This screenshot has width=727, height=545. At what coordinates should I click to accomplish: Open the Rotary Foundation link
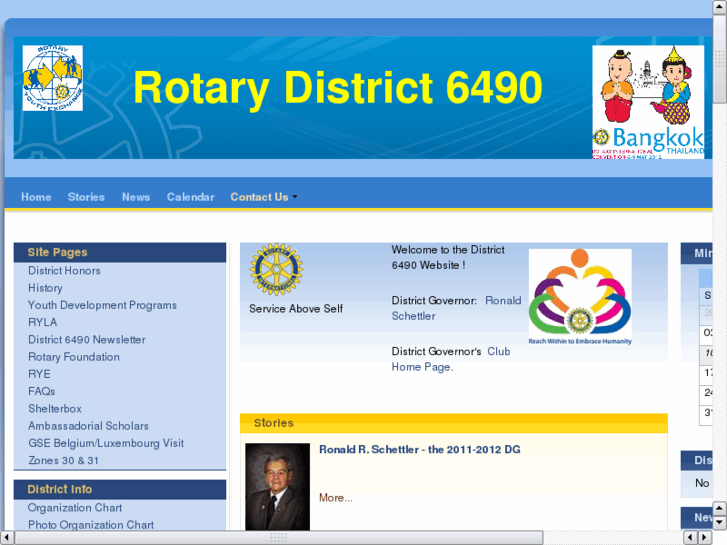[x=74, y=357]
